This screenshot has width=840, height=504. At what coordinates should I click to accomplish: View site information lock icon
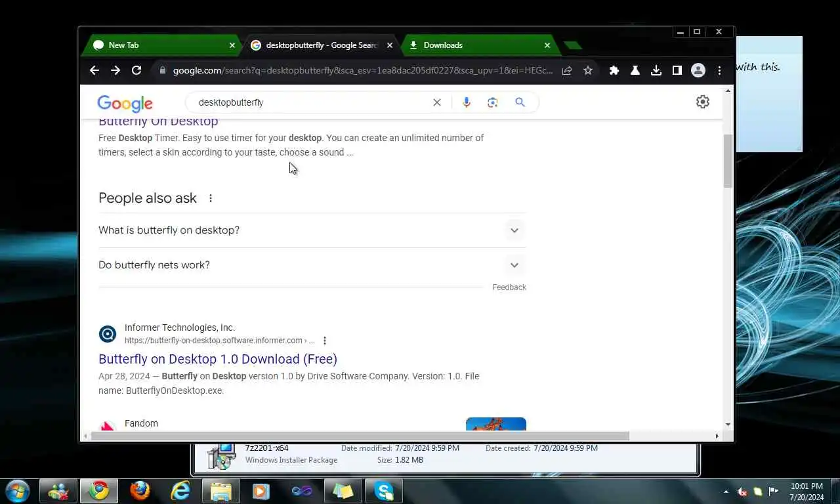(x=163, y=70)
